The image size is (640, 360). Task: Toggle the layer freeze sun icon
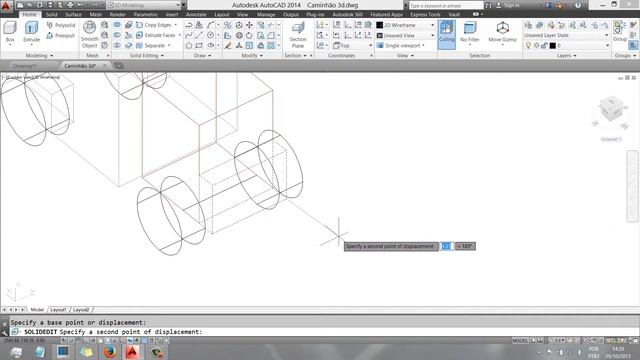(x=536, y=46)
